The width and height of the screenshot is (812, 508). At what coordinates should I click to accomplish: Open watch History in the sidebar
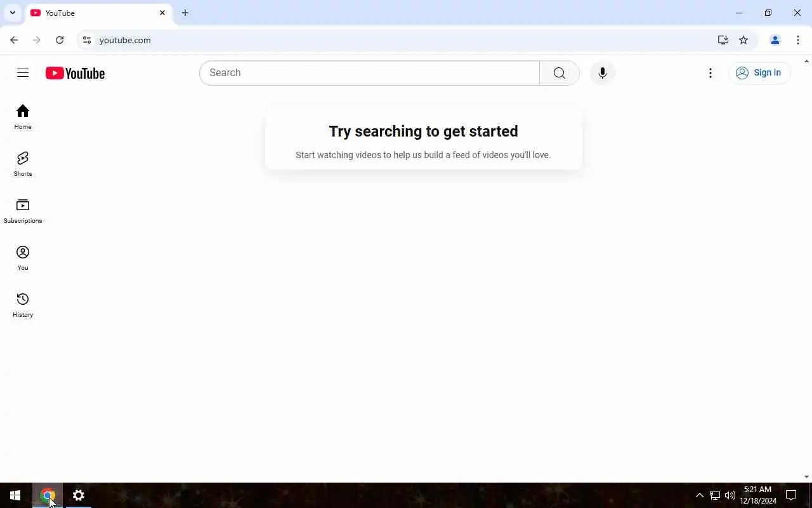(23, 305)
